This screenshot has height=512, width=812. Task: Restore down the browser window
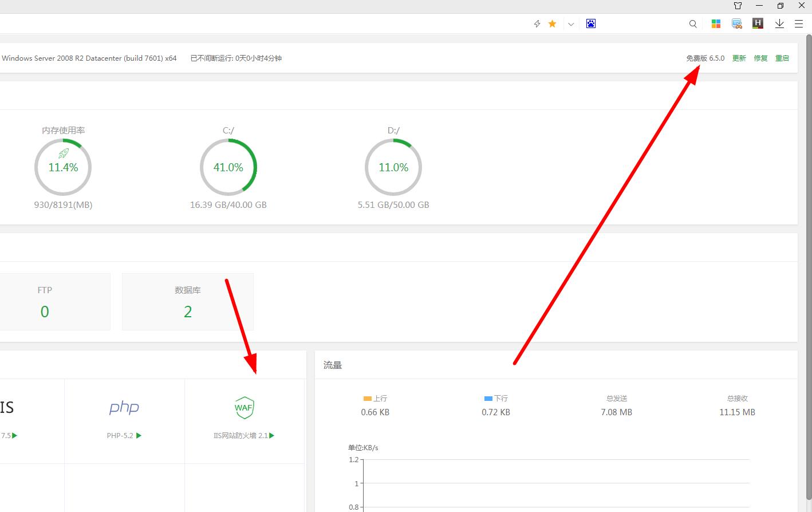[781, 6]
